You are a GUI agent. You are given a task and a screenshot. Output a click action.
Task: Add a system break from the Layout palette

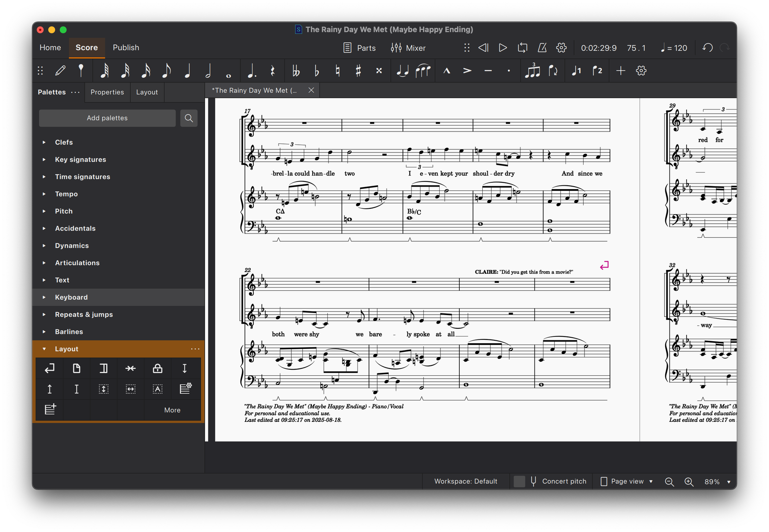[x=50, y=368]
